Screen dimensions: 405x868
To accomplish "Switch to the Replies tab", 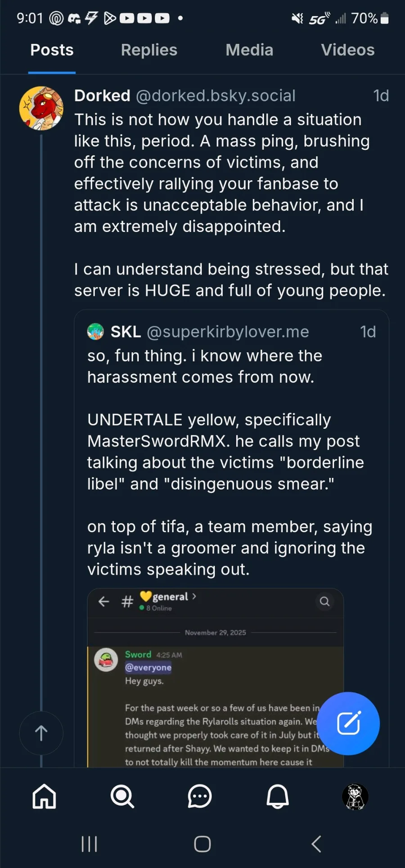I will pyautogui.click(x=149, y=50).
